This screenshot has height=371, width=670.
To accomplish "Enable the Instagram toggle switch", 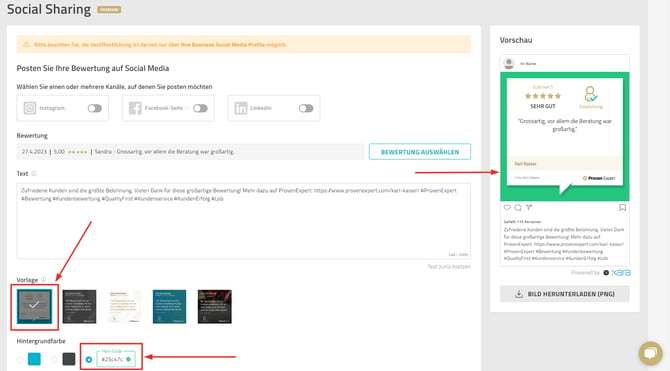I will coord(94,108).
